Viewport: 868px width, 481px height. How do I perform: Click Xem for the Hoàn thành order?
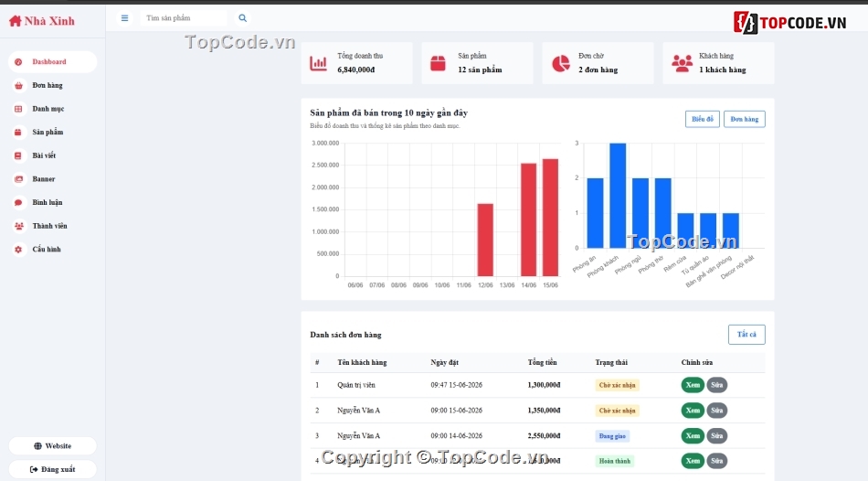tap(693, 461)
